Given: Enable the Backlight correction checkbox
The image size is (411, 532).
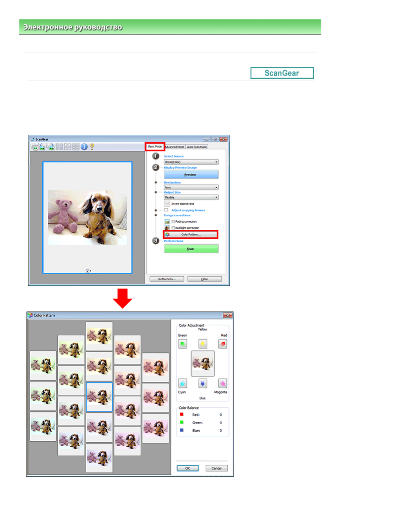Looking at the screenshot, I should [173, 228].
